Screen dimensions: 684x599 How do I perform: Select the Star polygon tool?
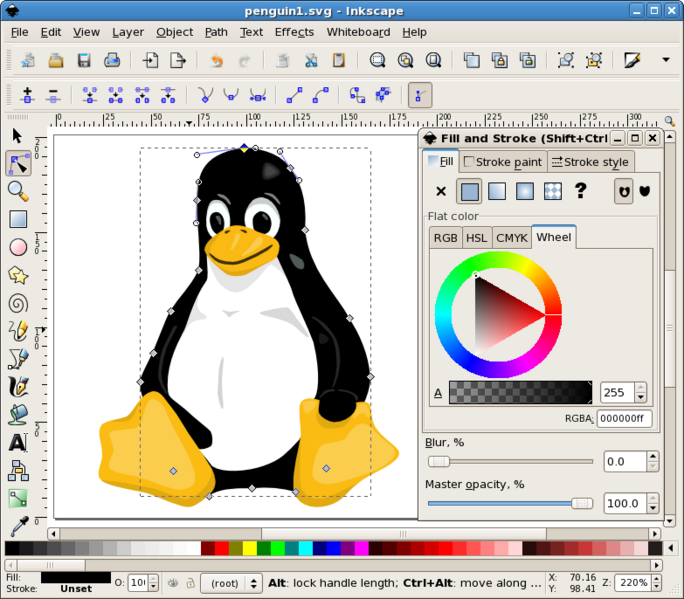(x=18, y=275)
